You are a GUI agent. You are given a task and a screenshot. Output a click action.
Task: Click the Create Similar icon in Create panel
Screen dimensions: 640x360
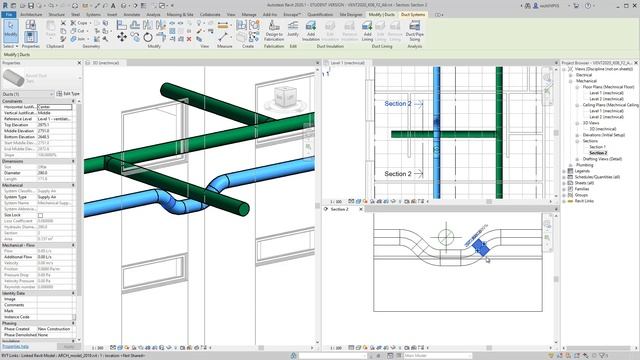pyautogui.click(x=254, y=37)
